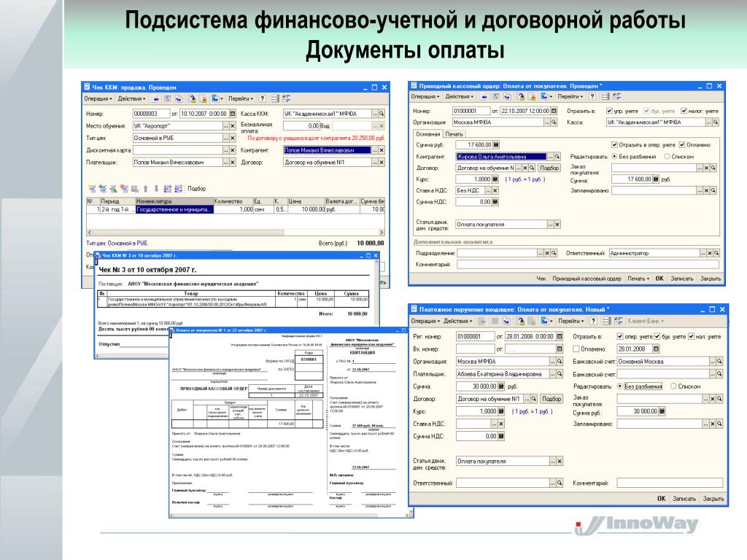The width and height of the screenshot is (747, 560).
Task: Select 'Без разбиения' radio in payment order
Action: (620, 386)
